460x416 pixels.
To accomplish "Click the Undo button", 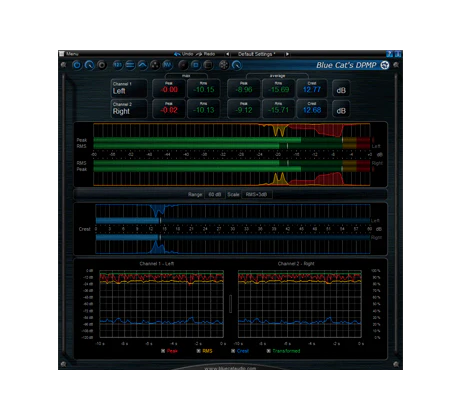I will 184,54.
